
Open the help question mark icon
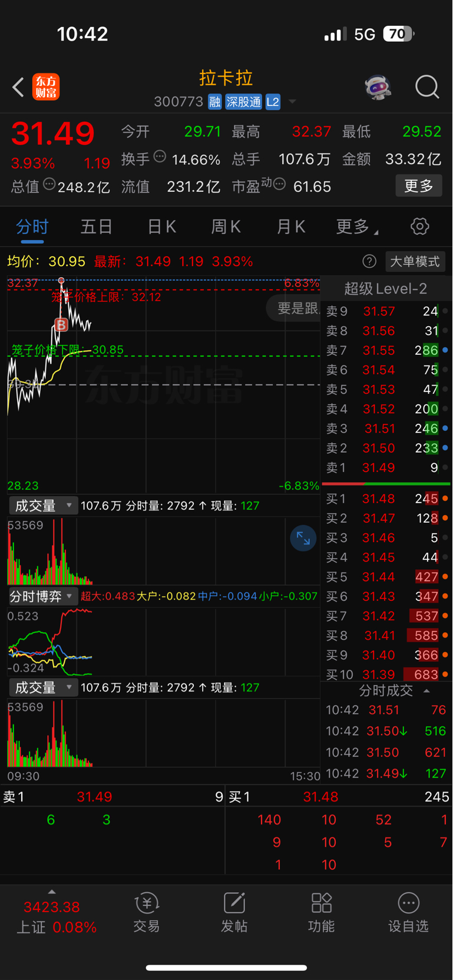point(369,261)
